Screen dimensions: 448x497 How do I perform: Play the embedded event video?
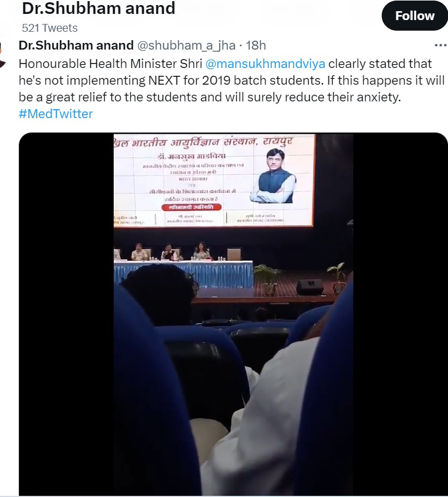coord(233,314)
